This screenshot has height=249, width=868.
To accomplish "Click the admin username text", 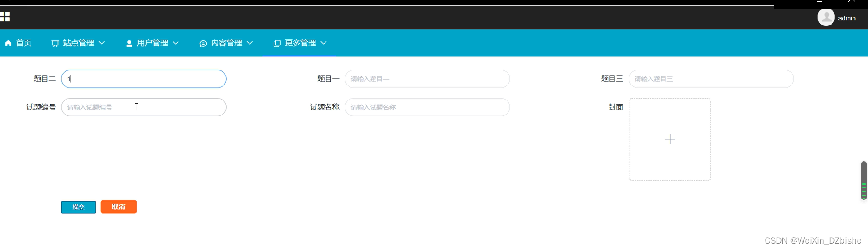I will coord(847,18).
